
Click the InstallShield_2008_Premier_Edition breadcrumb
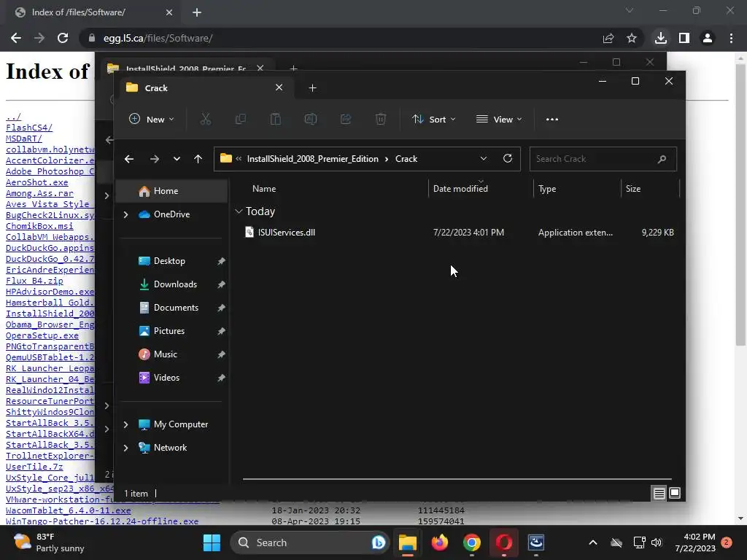(x=312, y=159)
